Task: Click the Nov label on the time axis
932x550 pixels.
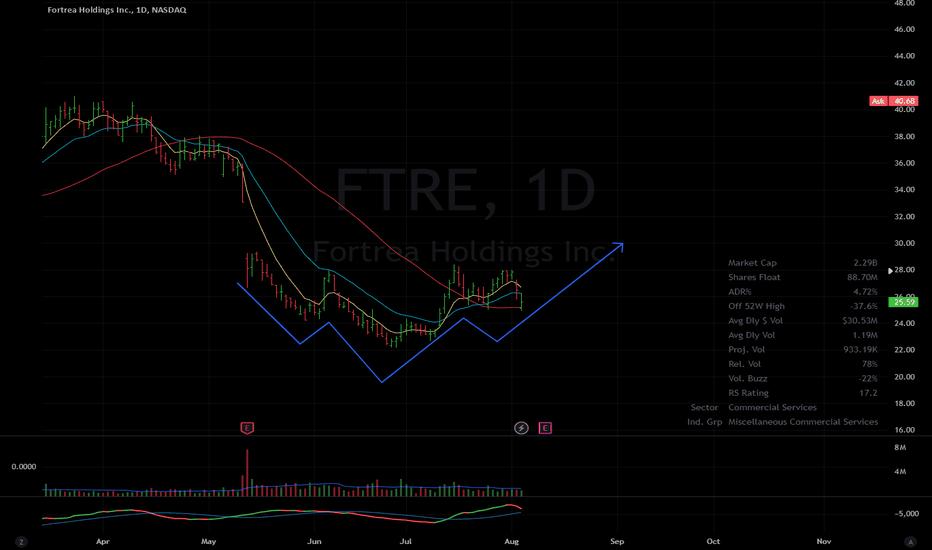Action: coord(824,541)
